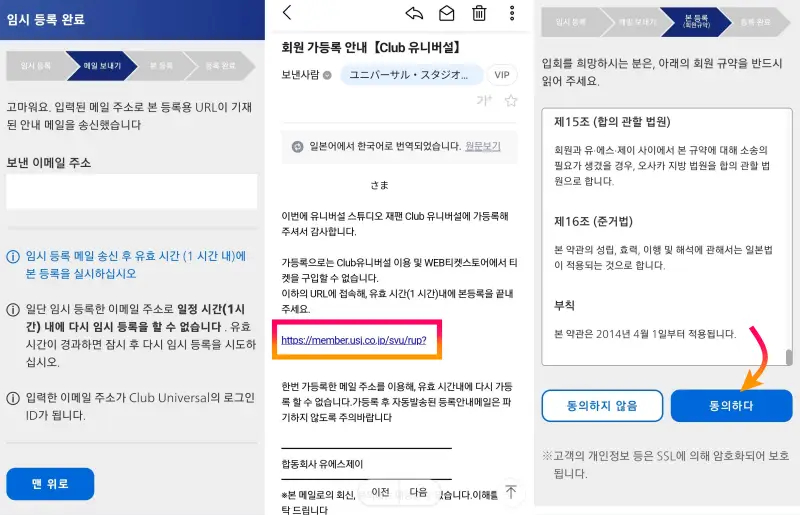Click the 본 약관은 2014년 4월 1일부터 line
The image size is (800, 515).
tap(645, 334)
